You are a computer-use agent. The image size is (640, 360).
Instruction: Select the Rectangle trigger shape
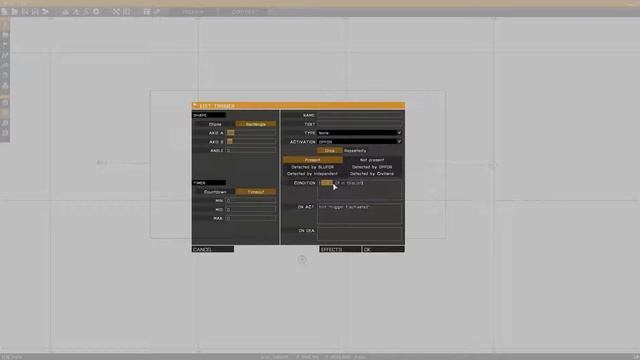(256, 124)
